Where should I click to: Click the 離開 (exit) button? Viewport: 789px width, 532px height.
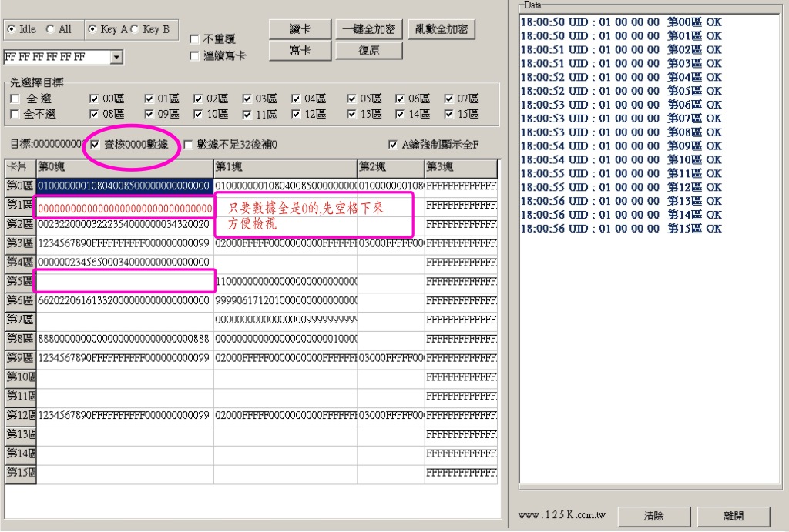(x=733, y=516)
